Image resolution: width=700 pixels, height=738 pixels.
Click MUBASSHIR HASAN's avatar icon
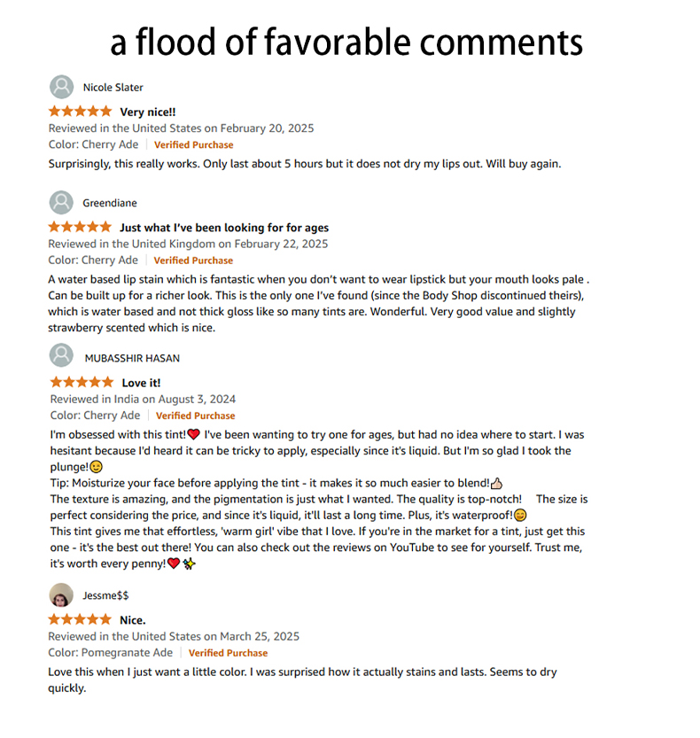(62, 357)
